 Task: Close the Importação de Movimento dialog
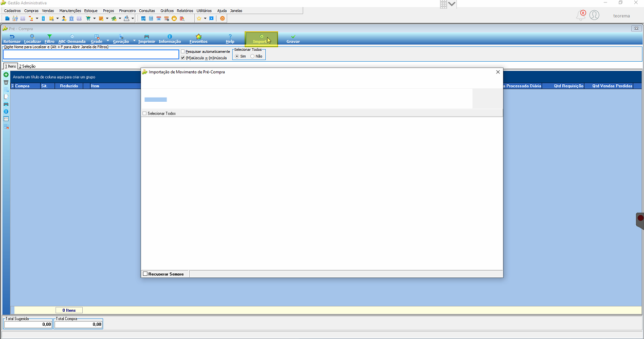498,72
